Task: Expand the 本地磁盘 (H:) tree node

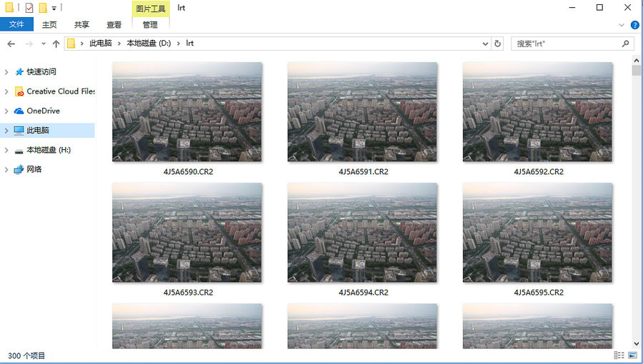Action: tap(6, 151)
